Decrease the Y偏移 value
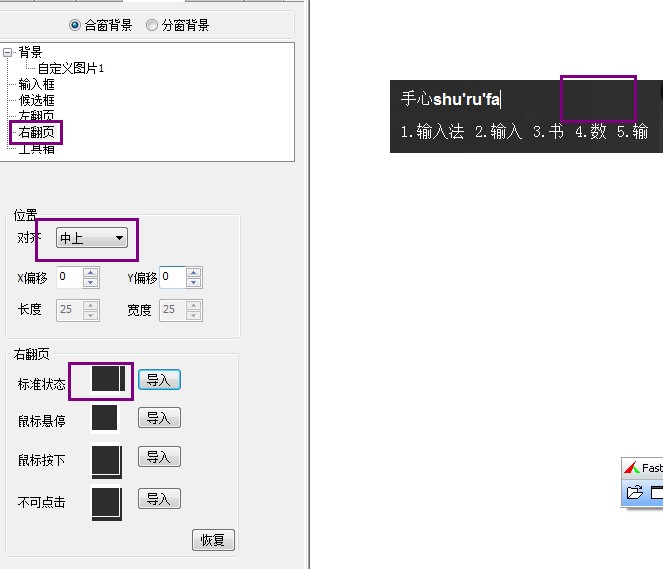Viewport: 663px width, 569px height. point(194,283)
